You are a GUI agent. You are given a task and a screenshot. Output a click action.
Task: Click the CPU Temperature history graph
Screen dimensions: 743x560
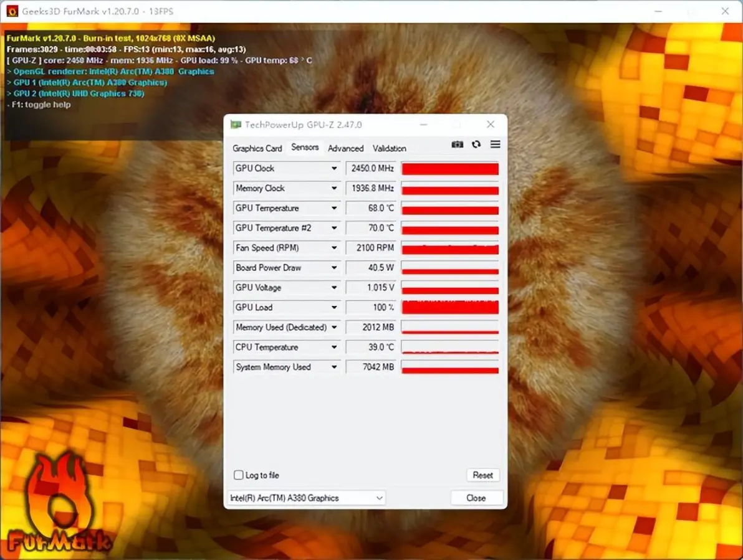pos(450,348)
